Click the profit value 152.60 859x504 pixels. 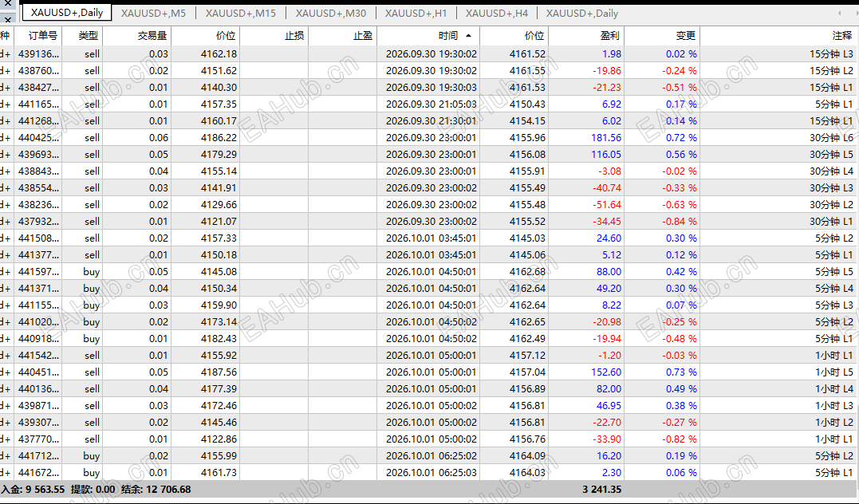coord(606,372)
